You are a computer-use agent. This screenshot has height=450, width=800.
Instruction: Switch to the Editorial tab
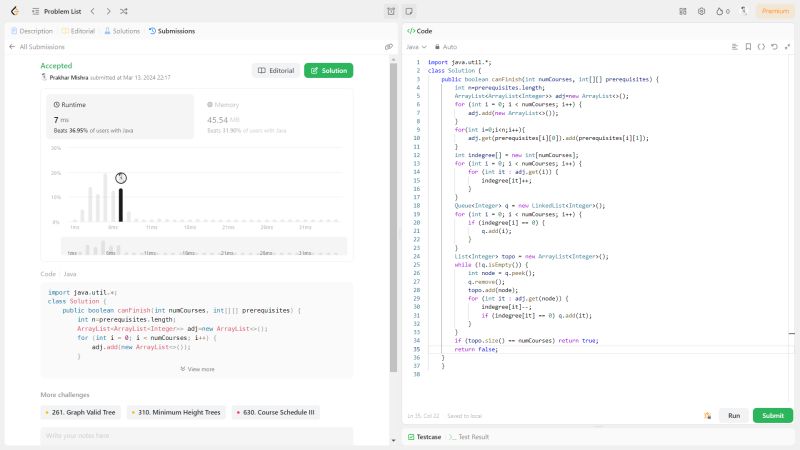(x=78, y=31)
